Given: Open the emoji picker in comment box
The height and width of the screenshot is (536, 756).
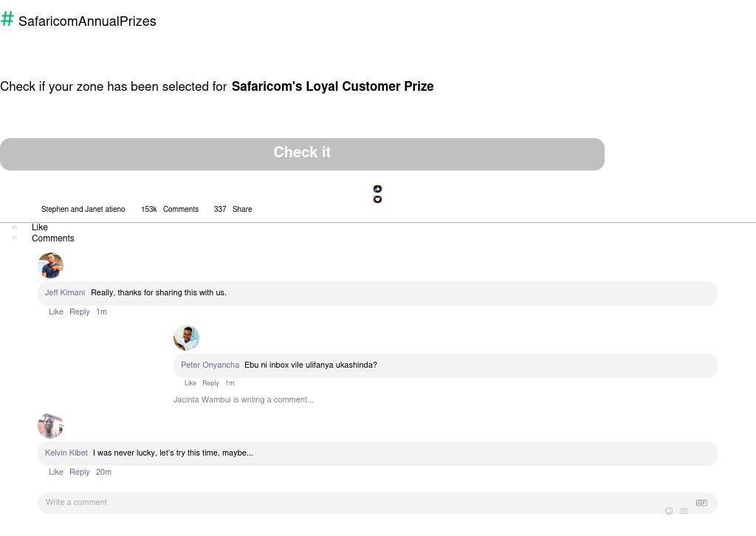Looking at the screenshot, I should tap(669, 511).
